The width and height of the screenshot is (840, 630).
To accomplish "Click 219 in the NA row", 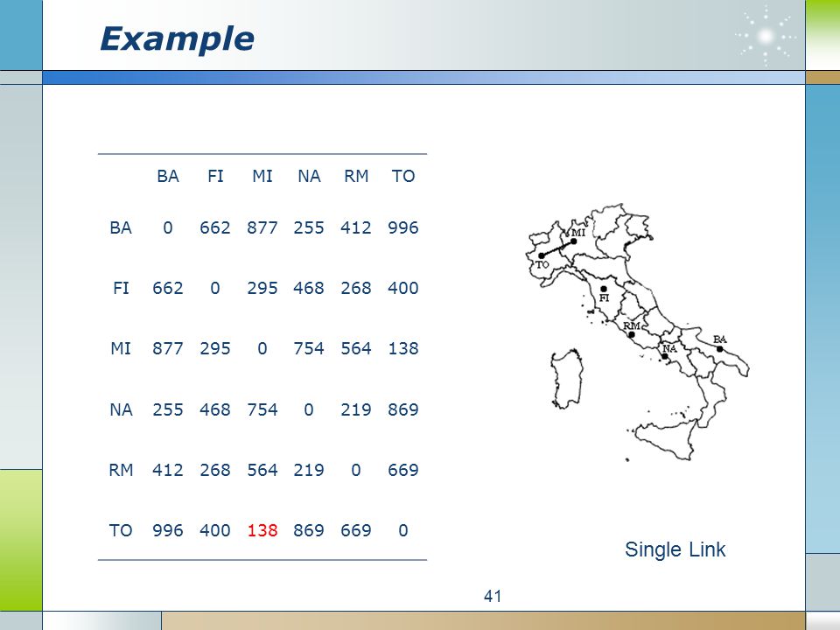I will point(356,409).
